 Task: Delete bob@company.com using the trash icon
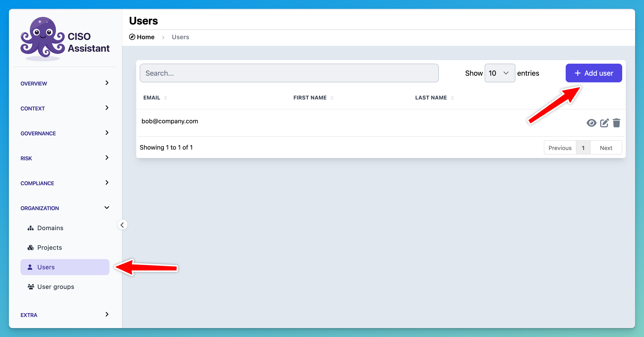(x=616, y=123)
